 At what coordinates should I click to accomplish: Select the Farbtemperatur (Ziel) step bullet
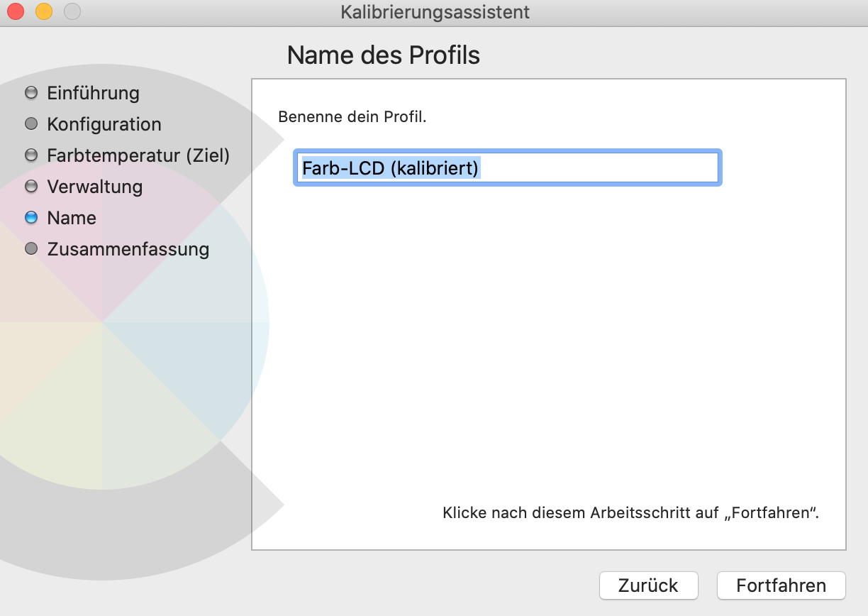30,155
